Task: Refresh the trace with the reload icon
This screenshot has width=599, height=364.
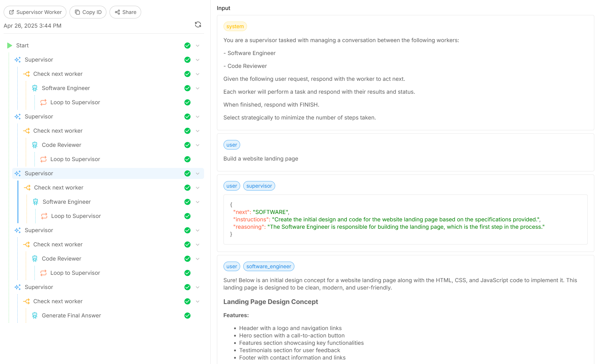Action: [198, 25]
